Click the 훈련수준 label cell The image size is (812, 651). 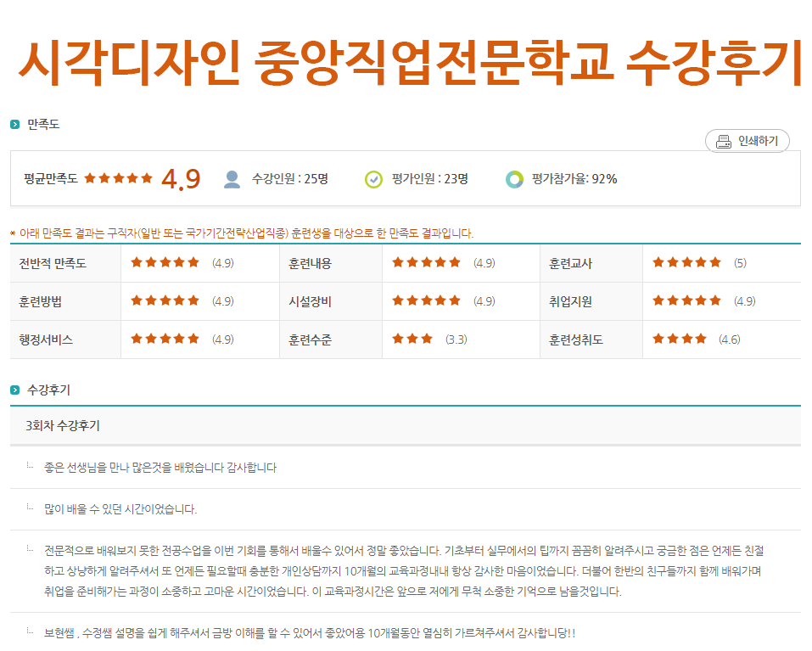(331, 340)
